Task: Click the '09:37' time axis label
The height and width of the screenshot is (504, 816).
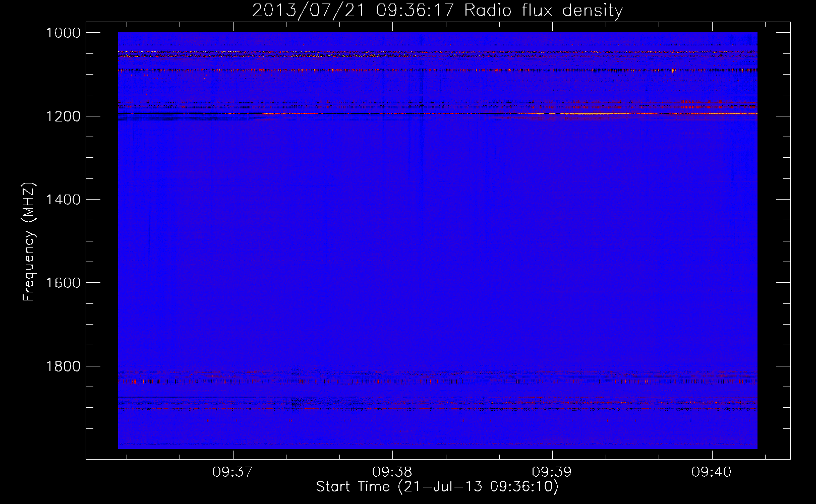Action: tap(232, 472)
